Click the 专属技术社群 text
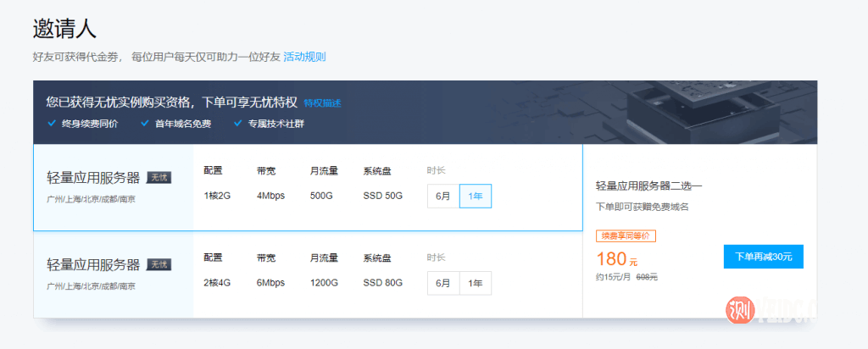 point(276,124)
